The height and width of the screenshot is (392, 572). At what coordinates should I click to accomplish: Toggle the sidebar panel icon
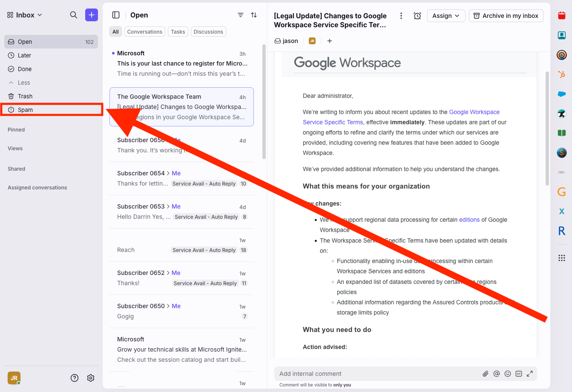coord(116,15)
